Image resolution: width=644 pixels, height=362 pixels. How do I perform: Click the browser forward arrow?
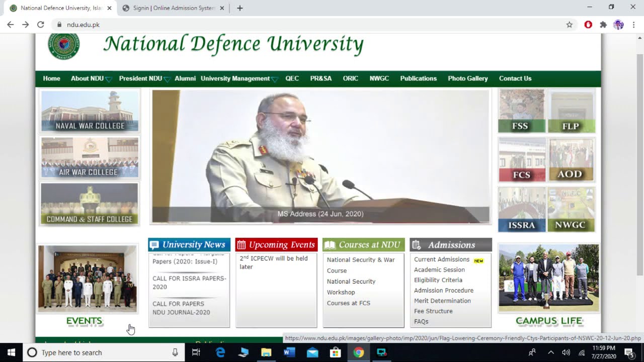point(26,25)
